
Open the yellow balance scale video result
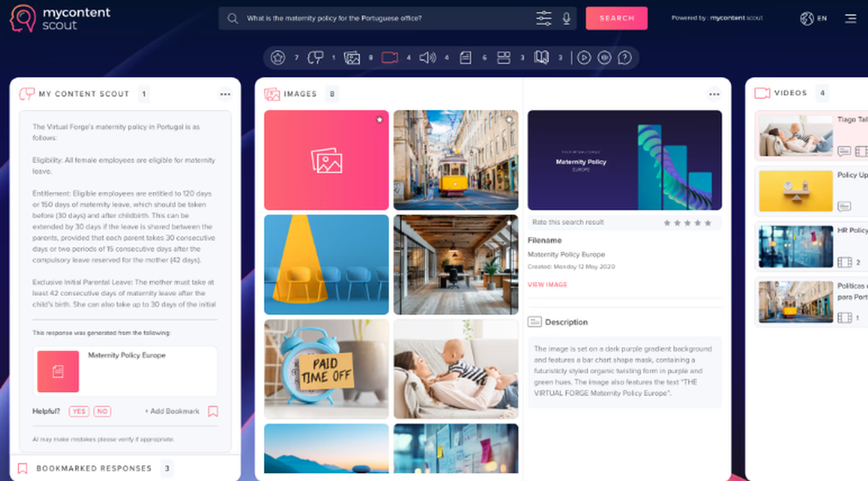[x=795, y=191]
